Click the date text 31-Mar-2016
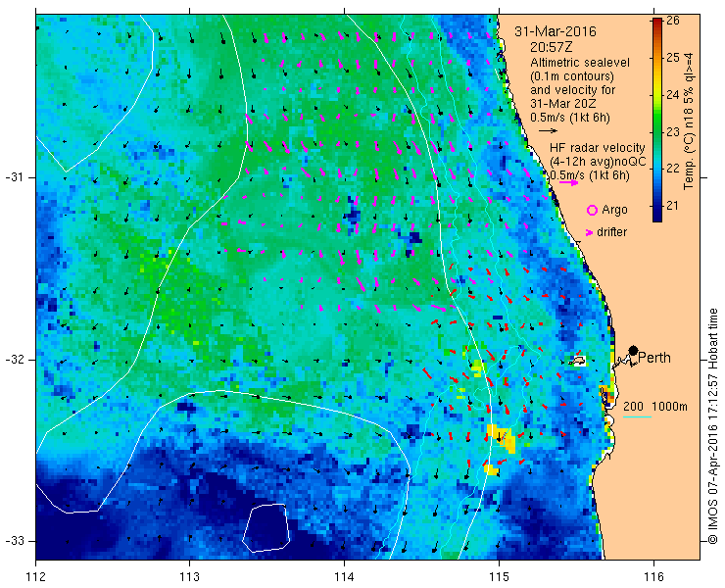This screenshot has width=725, height=588. click(x=556, y=31)
